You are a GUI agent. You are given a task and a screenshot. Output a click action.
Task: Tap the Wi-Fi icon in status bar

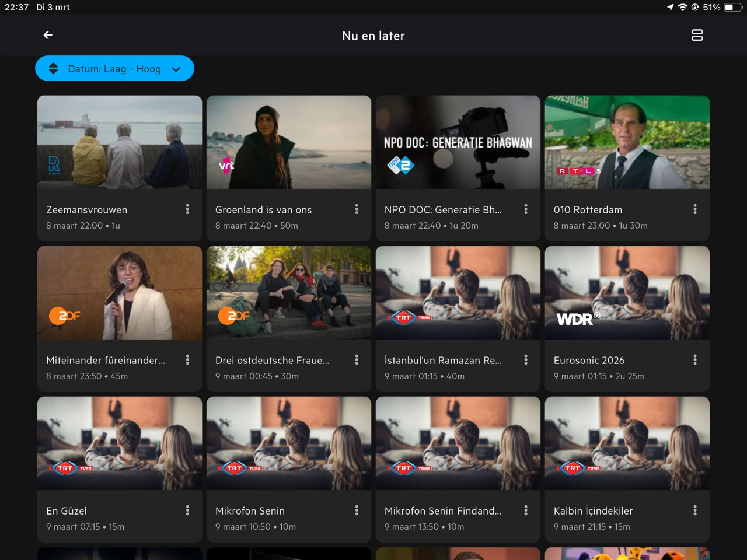[x=682, y=8]
